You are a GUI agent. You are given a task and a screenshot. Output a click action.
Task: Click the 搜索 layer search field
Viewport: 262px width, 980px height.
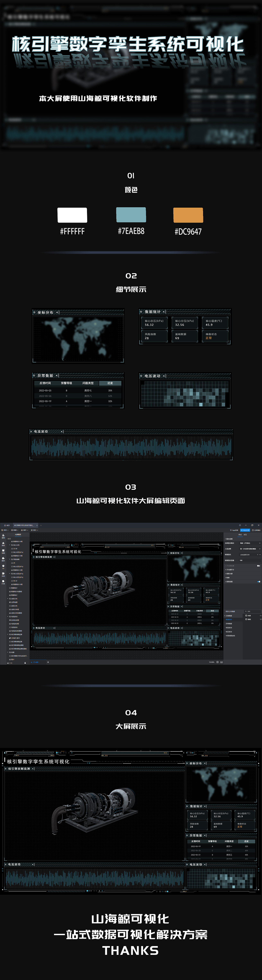18,539
